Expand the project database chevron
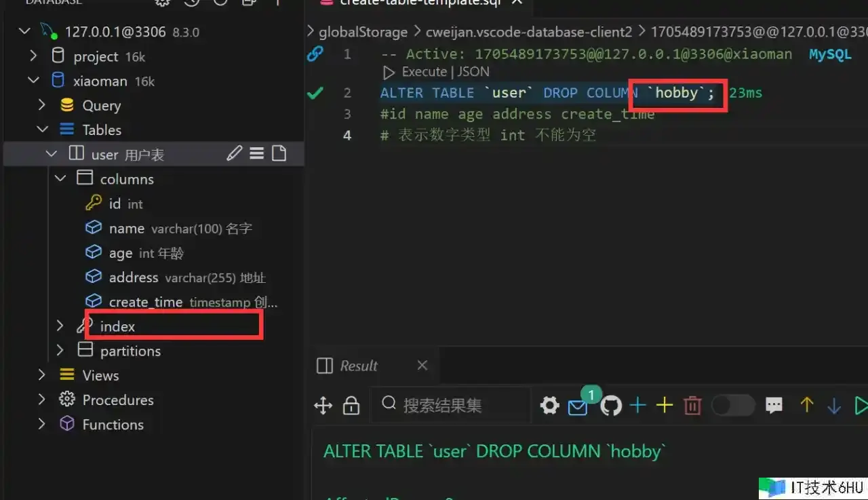This screenshot has height=500, width=868. [x=34, y=56]
